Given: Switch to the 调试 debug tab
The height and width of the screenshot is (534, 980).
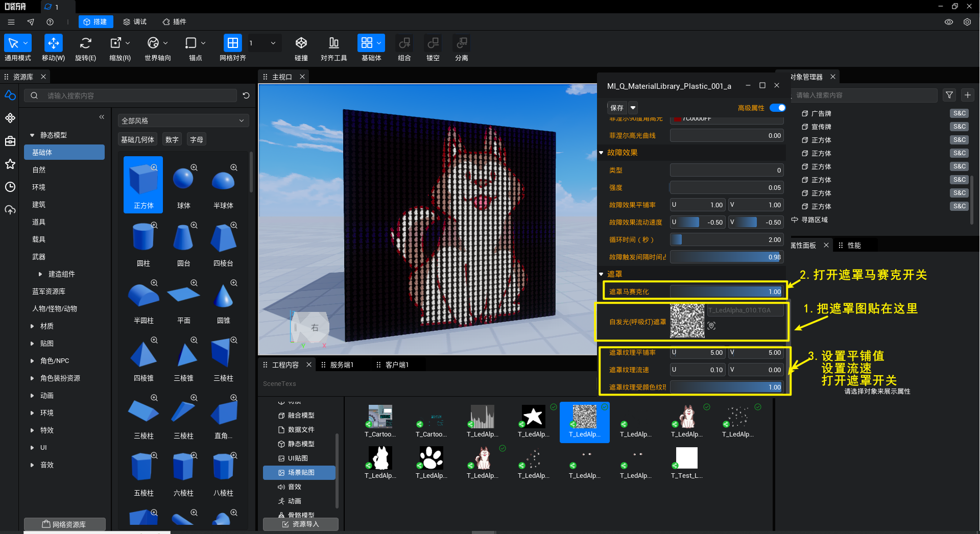Looking at the screenshot, I should click(x=135, y=22).
